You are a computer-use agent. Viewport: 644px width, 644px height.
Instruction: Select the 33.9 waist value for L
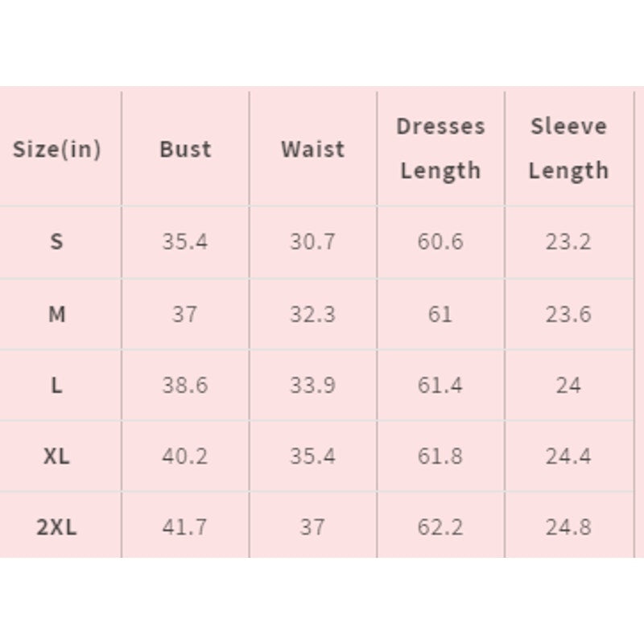(x=312, y=386)
